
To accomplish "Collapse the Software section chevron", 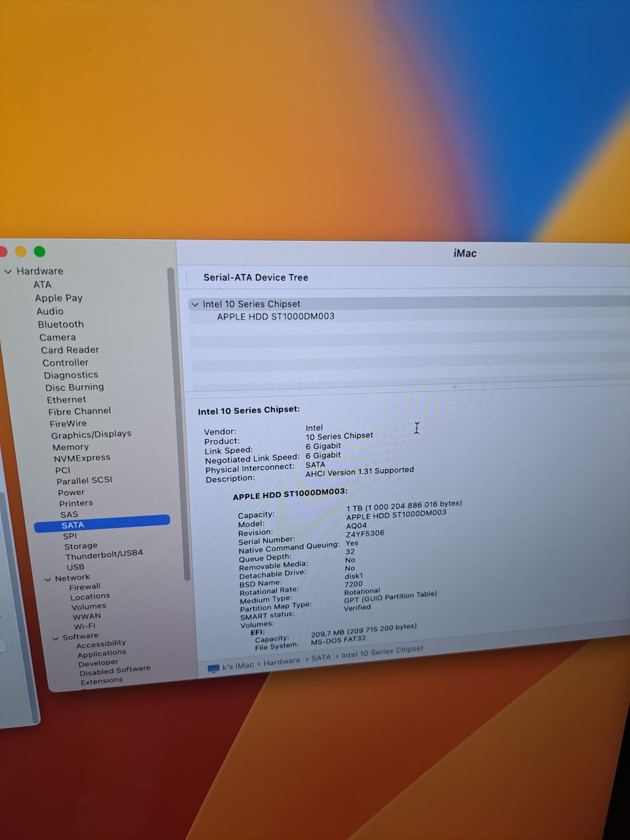I will 56,638.
